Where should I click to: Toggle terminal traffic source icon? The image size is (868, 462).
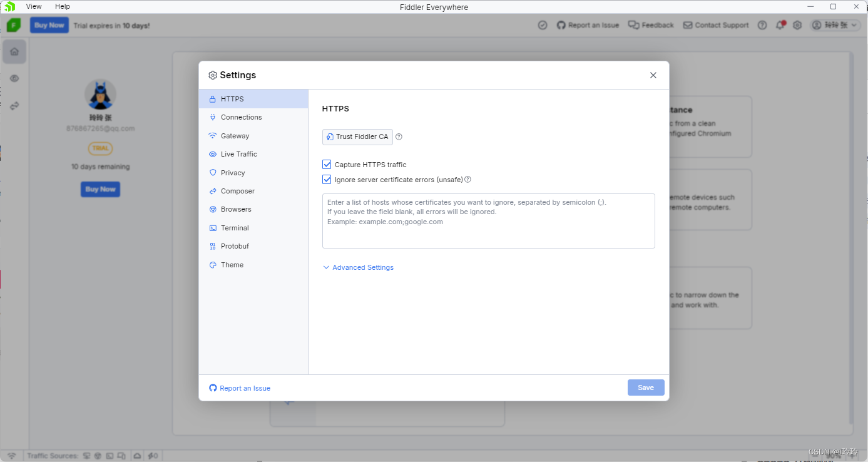(110, 456)
